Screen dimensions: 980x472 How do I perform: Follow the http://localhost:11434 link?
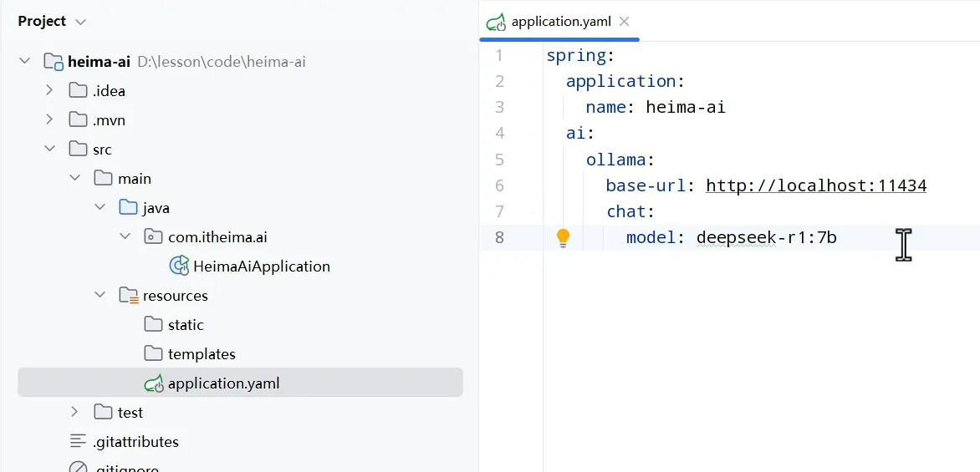(x=816, y=185)
